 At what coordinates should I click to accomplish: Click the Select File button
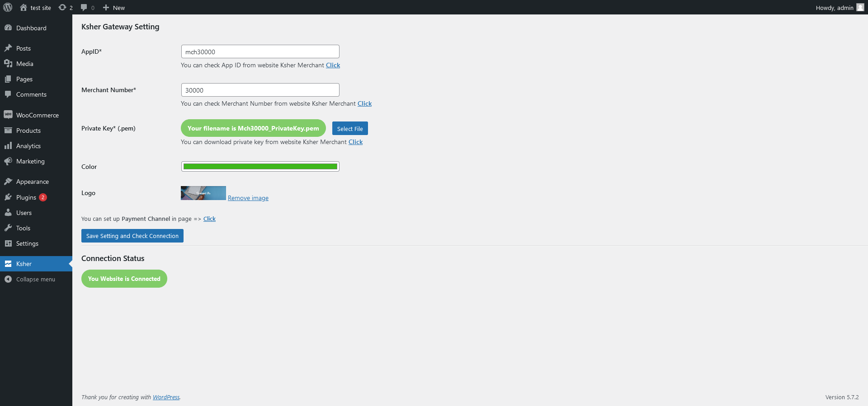pos(350,128)
